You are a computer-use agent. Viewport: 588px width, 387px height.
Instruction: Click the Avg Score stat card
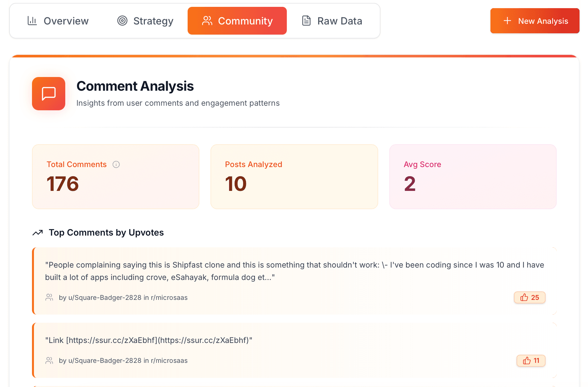click(x=472, y=177)
